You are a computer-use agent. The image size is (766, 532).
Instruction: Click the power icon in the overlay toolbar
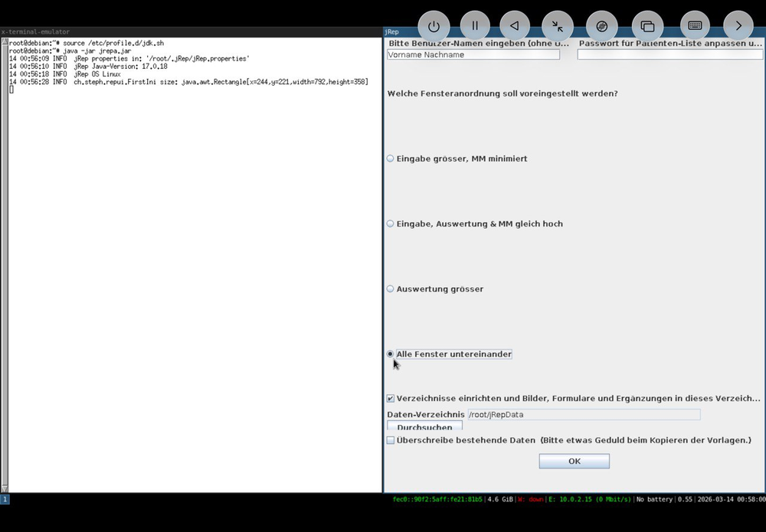434,26
